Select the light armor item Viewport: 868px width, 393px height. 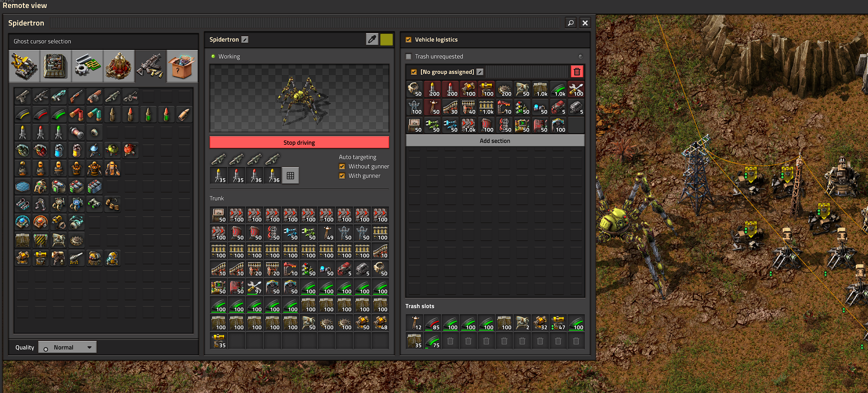[x=23, y=168]
